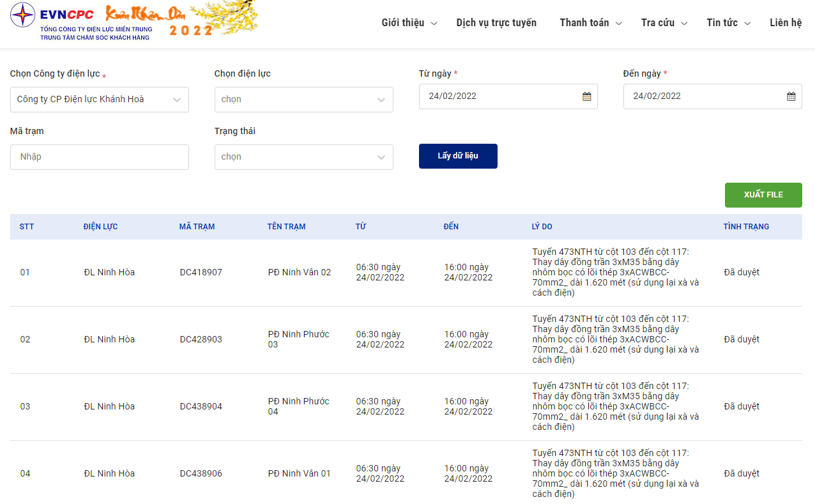Image resolution: width=815 pixels, height=504 pixels.
Task: Open the Liên hệ page
Action: click(786, 23)
